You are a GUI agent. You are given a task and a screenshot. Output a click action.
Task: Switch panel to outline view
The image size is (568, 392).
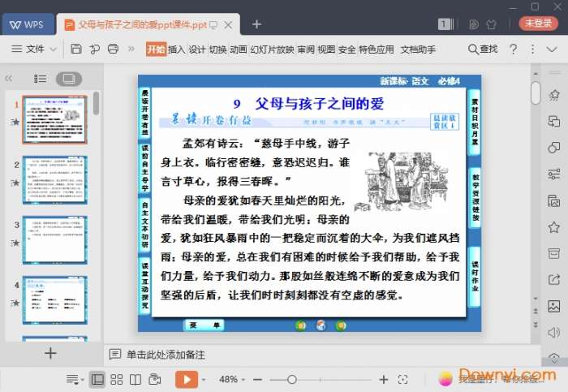(x=40, y=79)
